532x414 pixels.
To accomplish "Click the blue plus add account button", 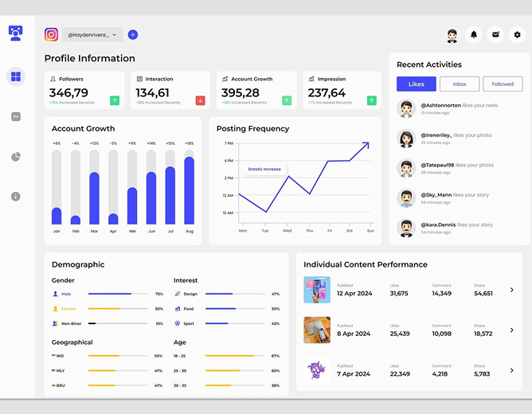I will [x=133, y=34].
